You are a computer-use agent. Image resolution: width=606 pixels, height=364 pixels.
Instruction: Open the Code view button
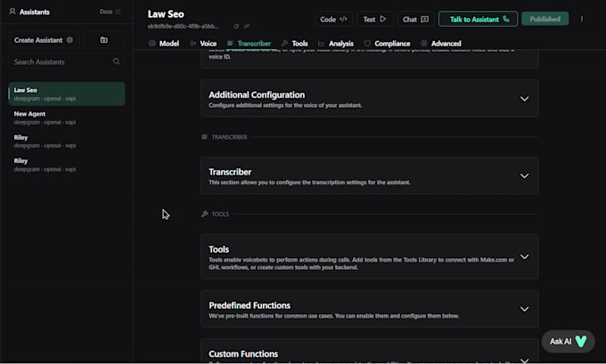[333, 20]
